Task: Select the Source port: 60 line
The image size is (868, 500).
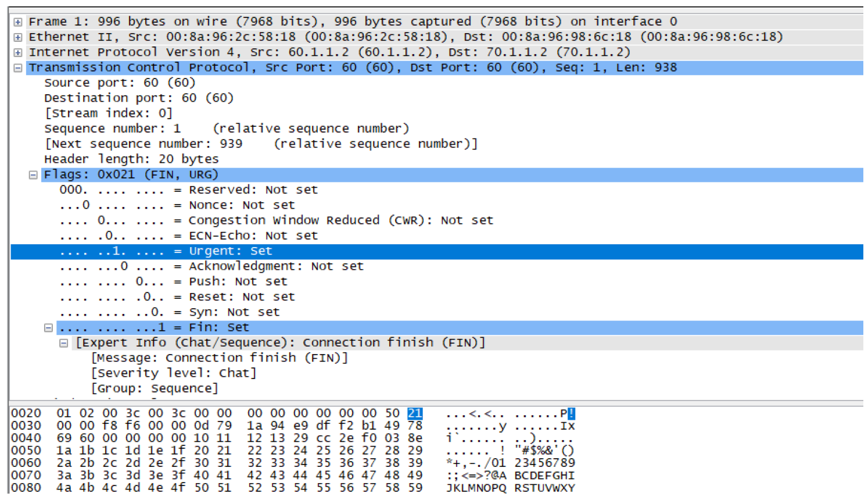Action: coord(120,83)
